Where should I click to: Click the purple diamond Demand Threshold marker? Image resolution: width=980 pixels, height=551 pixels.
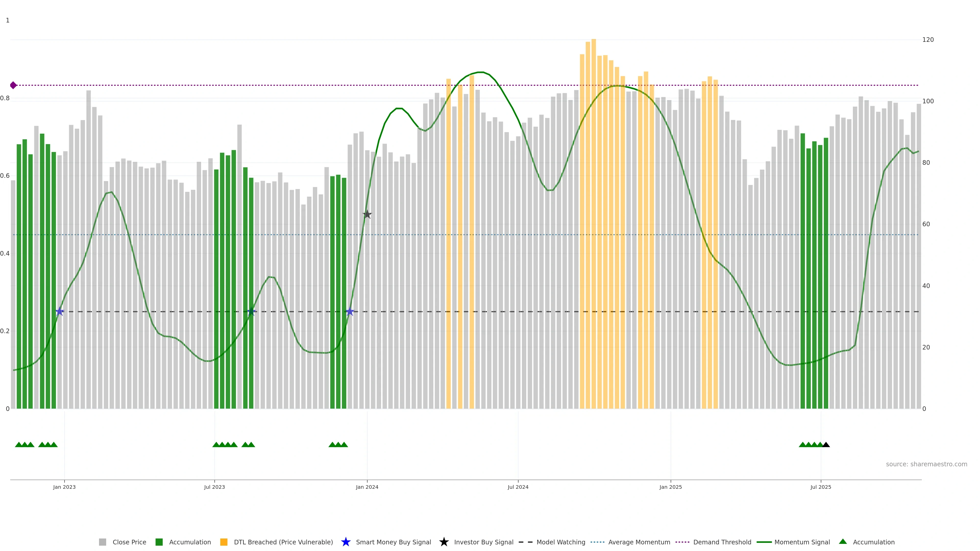13,85
